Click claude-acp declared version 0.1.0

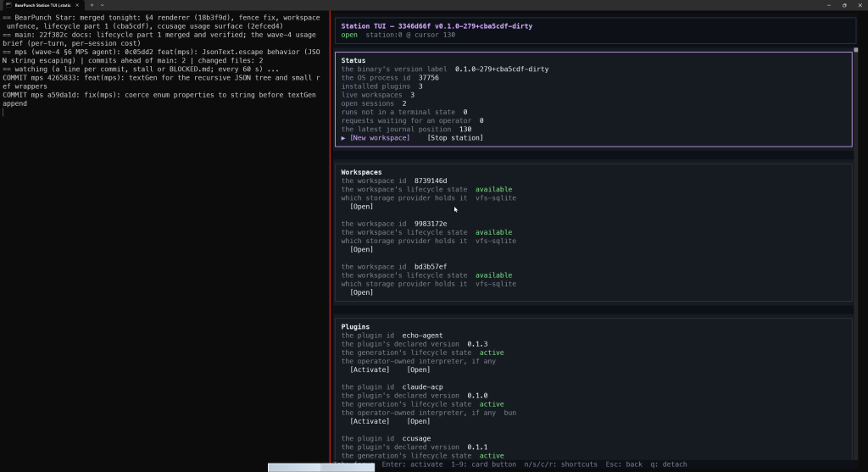coord(477,396)
